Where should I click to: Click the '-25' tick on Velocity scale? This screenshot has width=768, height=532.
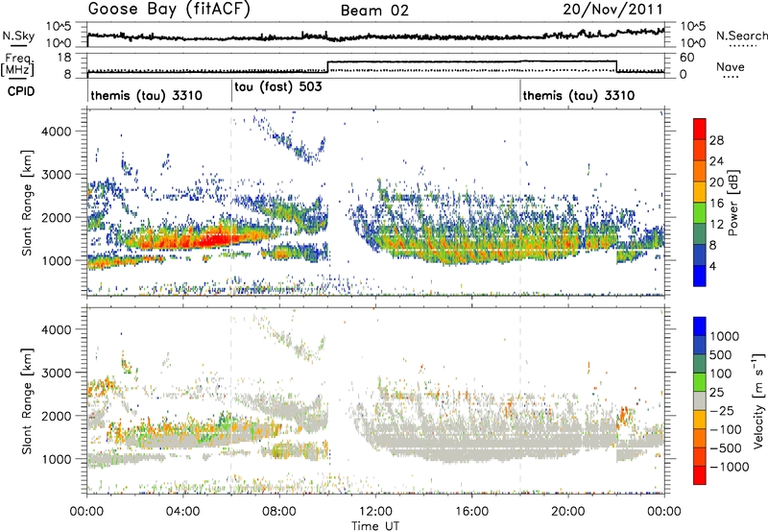point(722,410)
